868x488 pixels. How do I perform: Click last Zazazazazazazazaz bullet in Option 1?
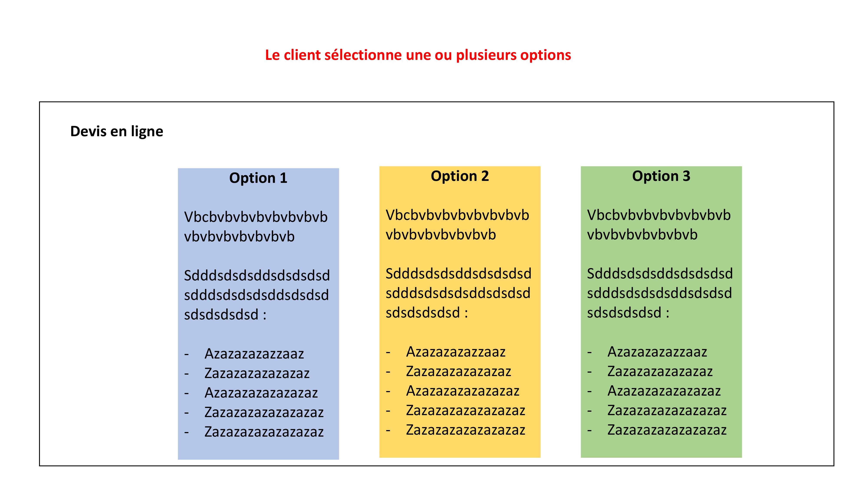pos(264,432)
